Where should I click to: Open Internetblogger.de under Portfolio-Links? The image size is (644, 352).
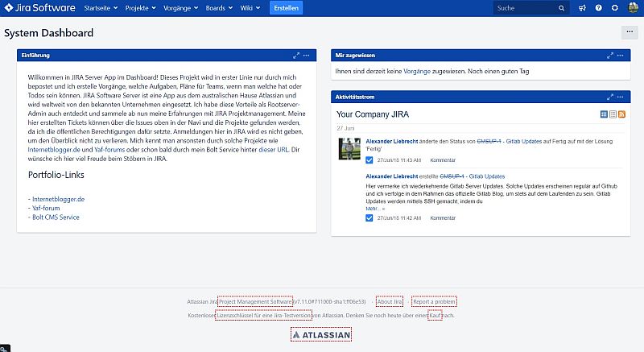pos(58,199)
